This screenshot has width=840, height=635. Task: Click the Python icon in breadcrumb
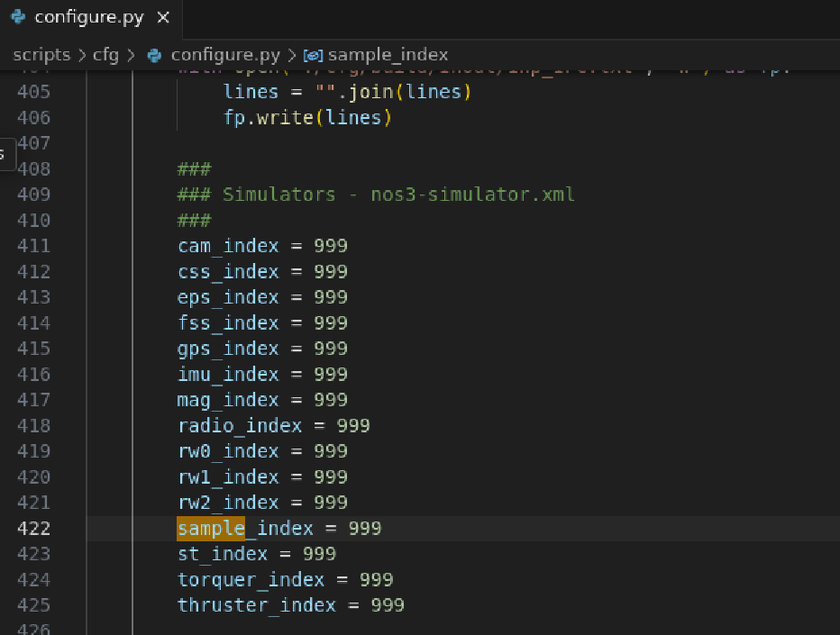[154, 55]
